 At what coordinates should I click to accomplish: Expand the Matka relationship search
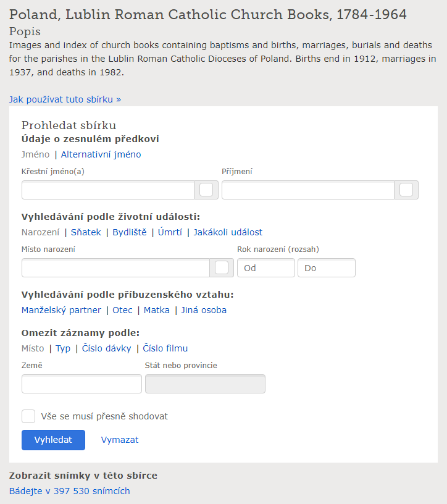pyautogui.click(x=157, y=310)
